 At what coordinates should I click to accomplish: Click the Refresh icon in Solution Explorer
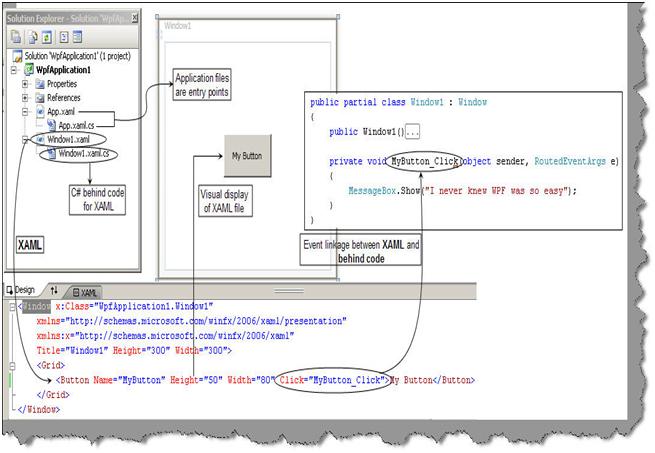click(47, 37)
